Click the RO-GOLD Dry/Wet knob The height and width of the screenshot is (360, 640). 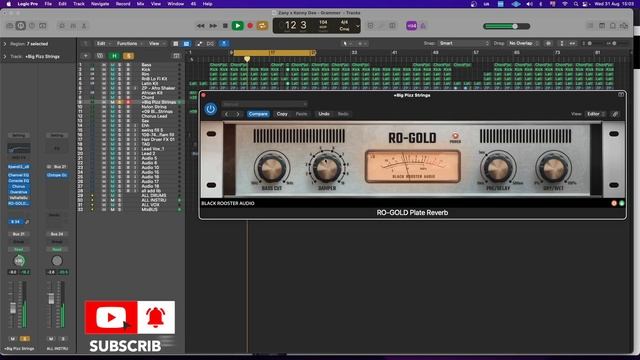(553, 168)
